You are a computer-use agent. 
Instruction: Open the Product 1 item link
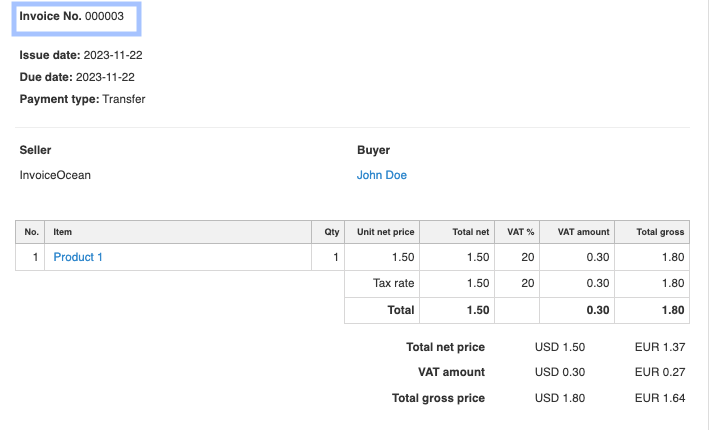point(78,257)
